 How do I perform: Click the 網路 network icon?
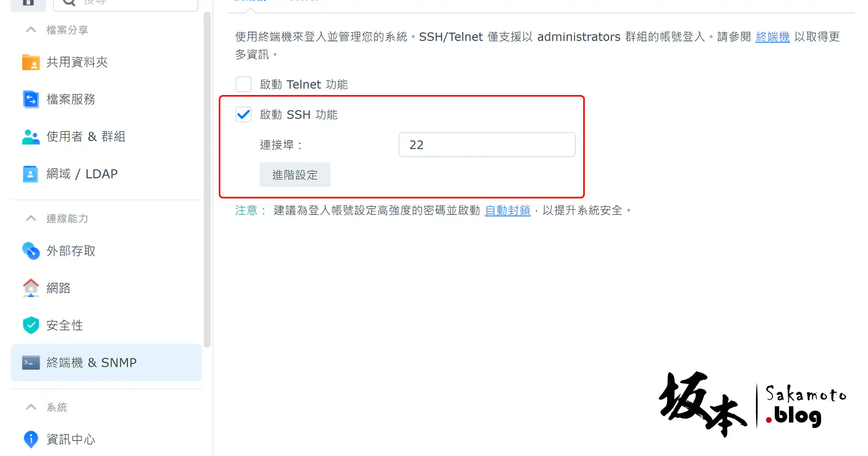(x=31, y=288)
